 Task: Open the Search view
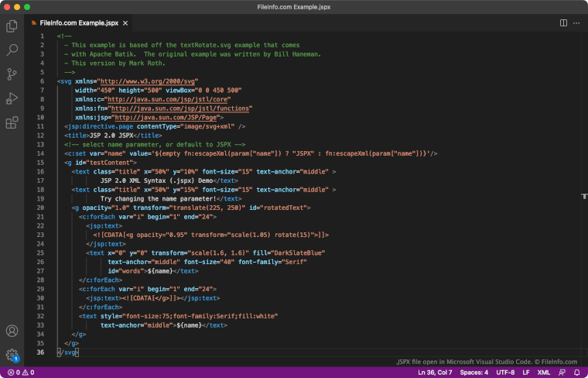[x=12, y=50]
